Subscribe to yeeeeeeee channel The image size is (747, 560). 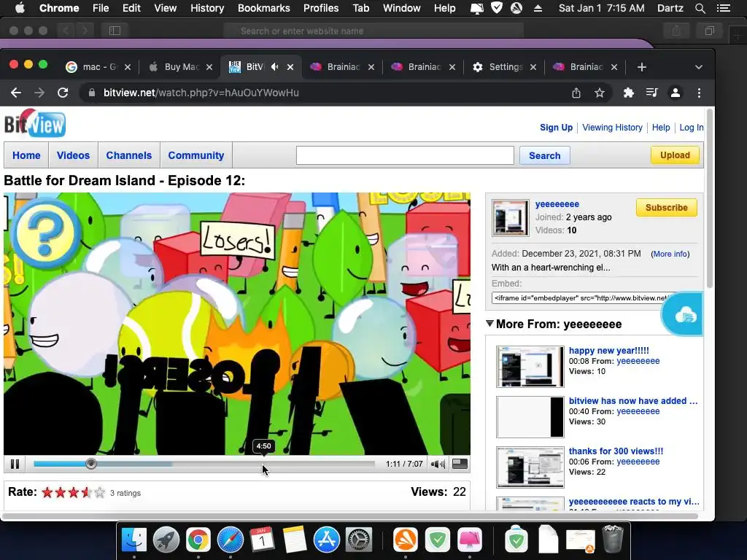tap(667, 208)
